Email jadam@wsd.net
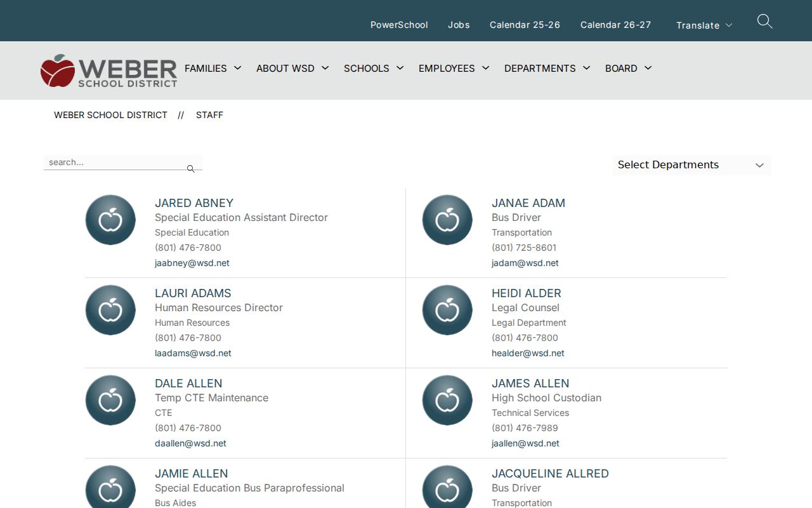Screen dimensions: 812x508 [x=525, y=263]
